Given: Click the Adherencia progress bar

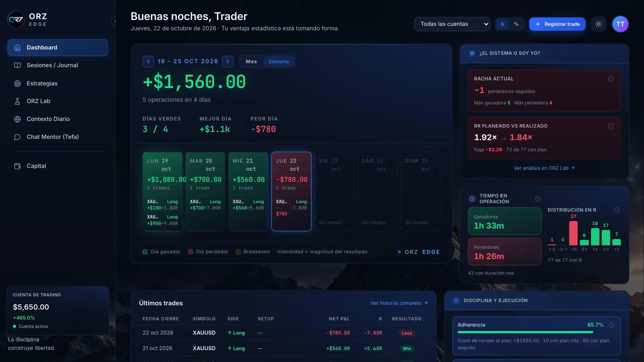Looking at the screenshot, I should (x=536, y=332).
